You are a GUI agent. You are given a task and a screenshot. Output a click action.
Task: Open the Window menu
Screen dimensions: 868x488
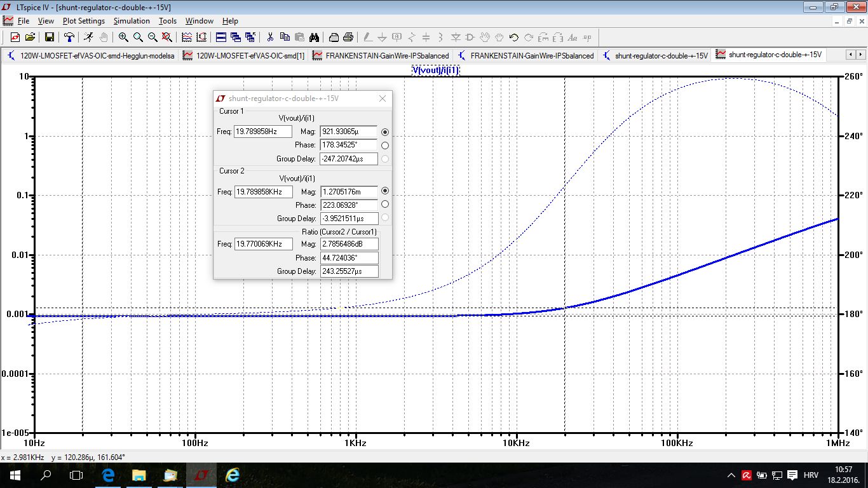200,21
